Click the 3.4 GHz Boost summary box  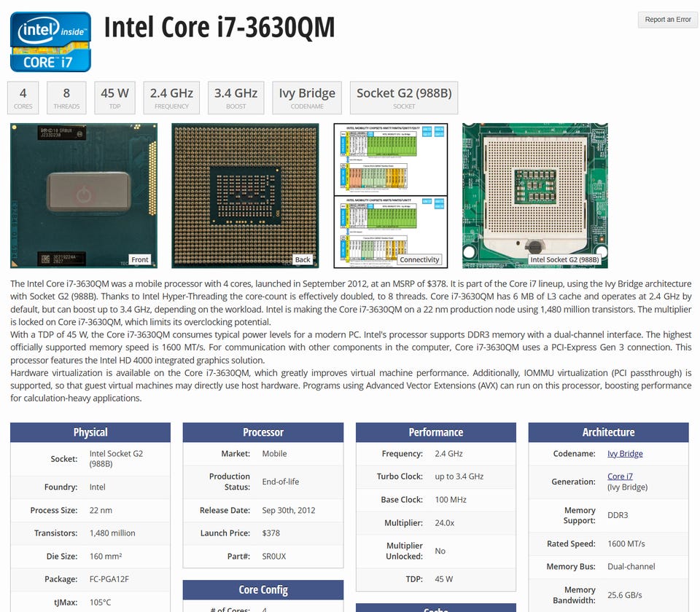tap(236, 98)
